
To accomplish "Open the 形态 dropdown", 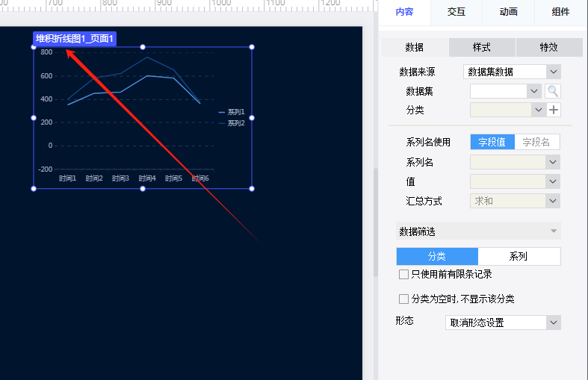I will [504, 323].
